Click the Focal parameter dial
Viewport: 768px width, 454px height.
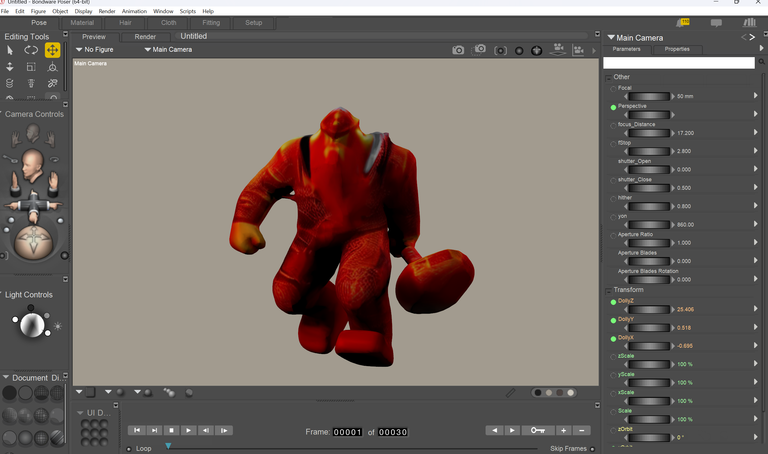(x=649, y=96)
